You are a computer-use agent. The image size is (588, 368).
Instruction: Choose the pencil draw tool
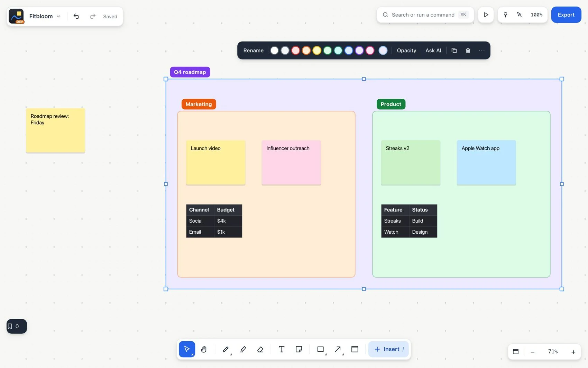pyautogui.click(x=226, y=349)
